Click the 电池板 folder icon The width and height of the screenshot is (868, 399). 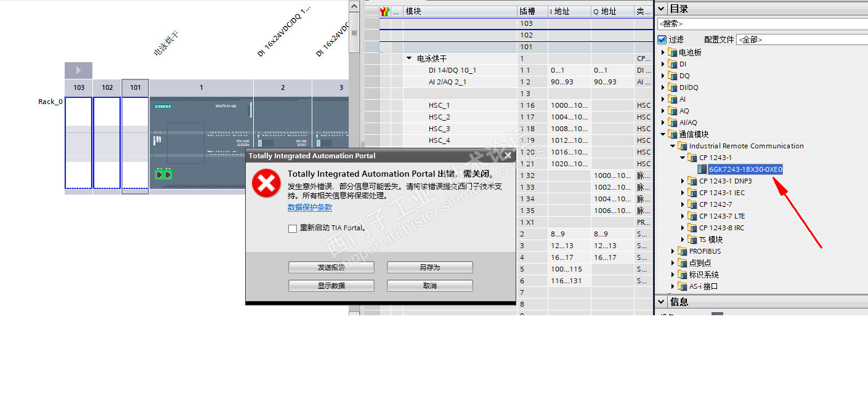[673, 52]
